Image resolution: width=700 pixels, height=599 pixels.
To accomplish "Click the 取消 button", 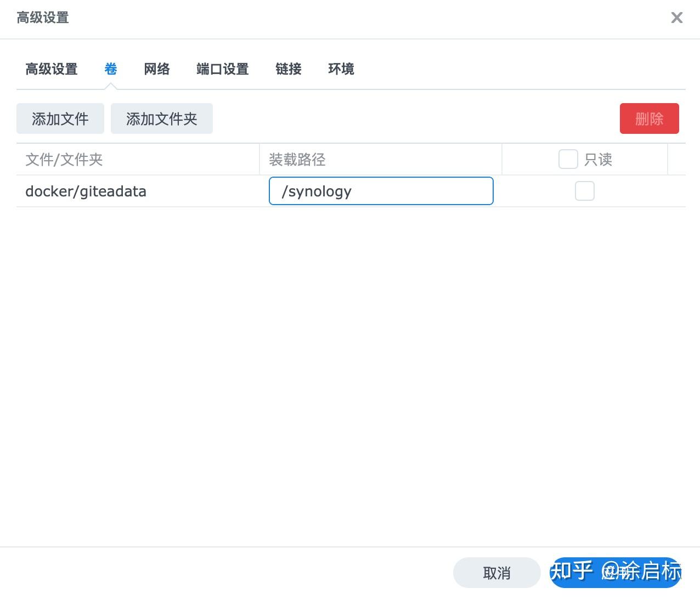I will 496,572.
